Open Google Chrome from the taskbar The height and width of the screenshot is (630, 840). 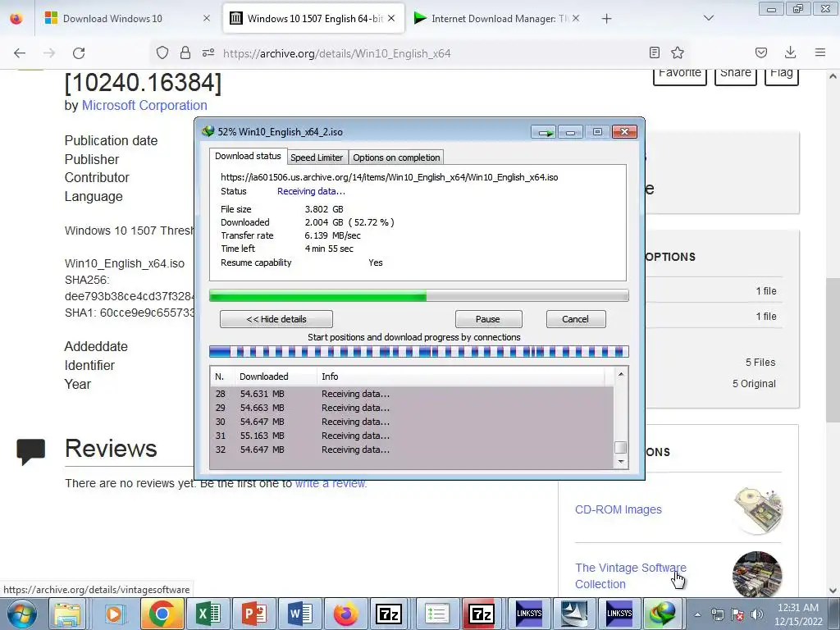162,614
